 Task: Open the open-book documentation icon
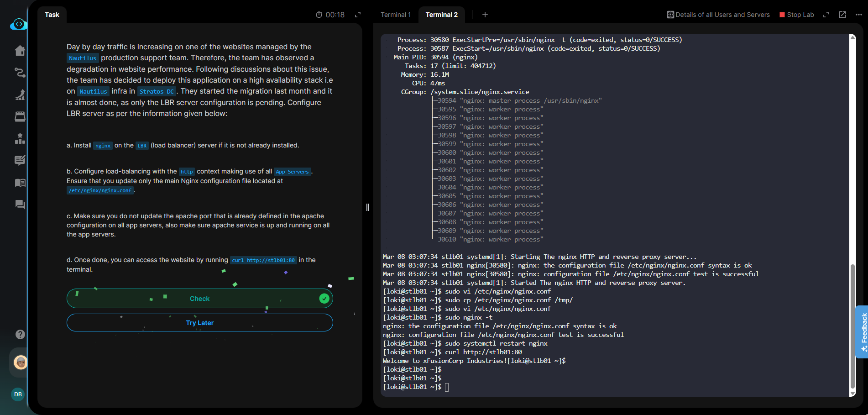coord(20,183)
